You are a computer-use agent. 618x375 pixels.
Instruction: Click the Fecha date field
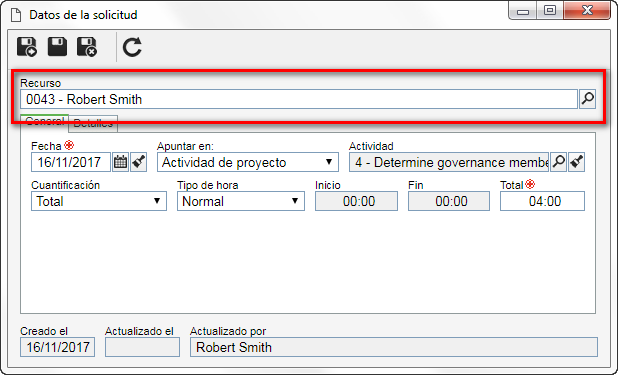(x=71, y=162)
